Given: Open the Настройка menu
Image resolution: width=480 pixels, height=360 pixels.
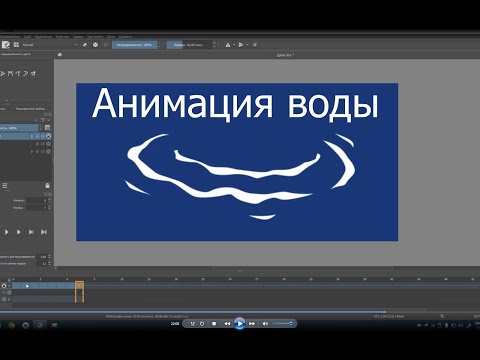Looking at the screenshot, I should coord(95,37).
